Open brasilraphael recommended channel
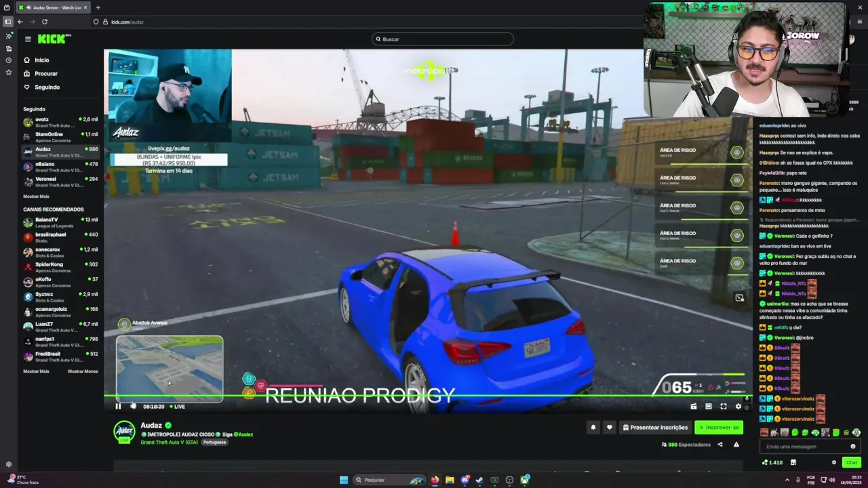868x488 pixels. [60, 238]
